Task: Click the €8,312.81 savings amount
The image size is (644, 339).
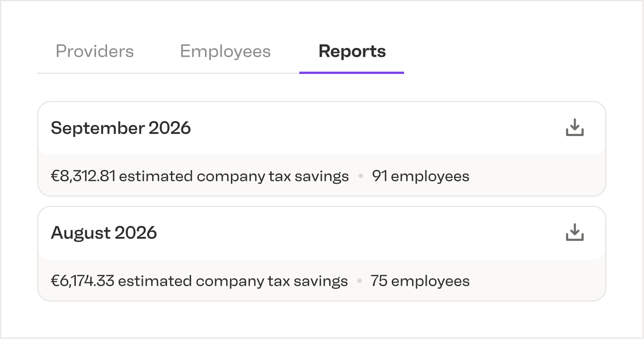Action: (83, 176)
